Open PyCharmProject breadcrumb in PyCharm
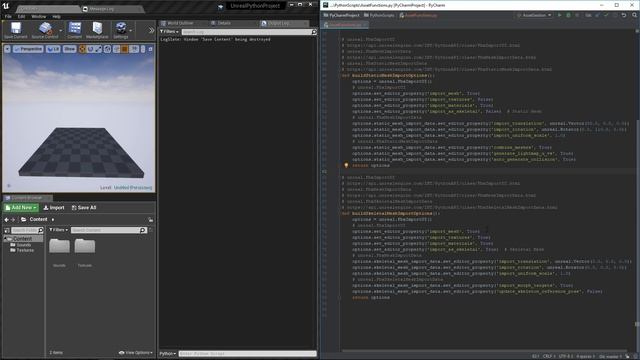The image size is (640, 360). click(342, 15)
